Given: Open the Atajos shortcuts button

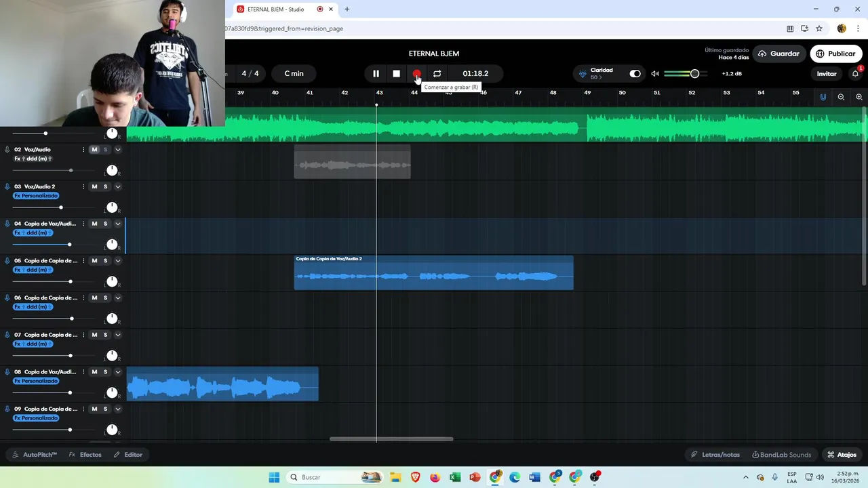Looking at the screenshot, I should (842, 455).
